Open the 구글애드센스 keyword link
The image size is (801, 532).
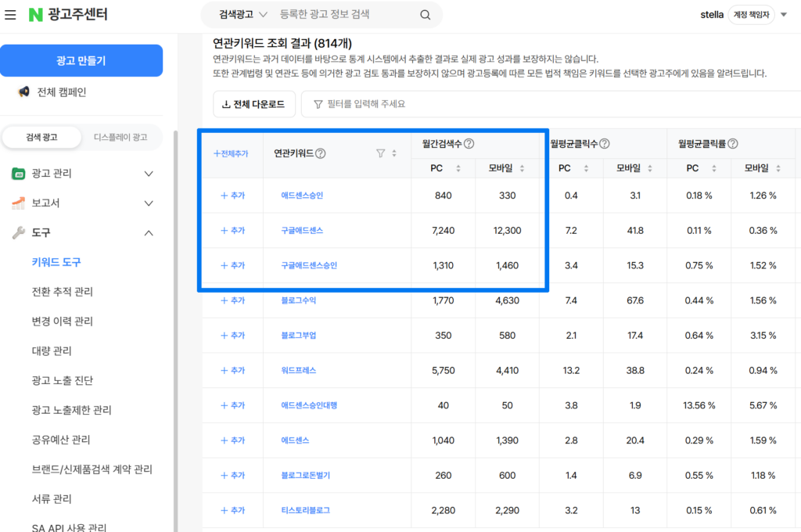302,231
